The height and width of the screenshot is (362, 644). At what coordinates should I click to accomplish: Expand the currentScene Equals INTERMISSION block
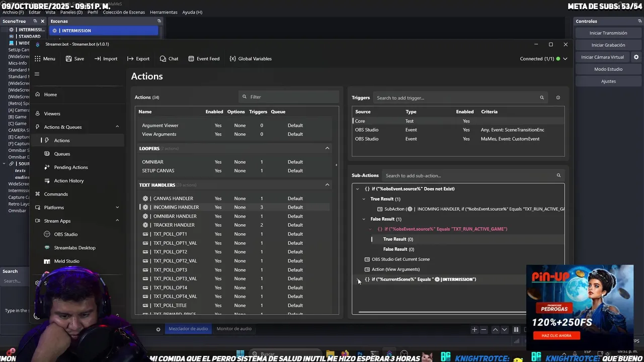coord(358,280)
